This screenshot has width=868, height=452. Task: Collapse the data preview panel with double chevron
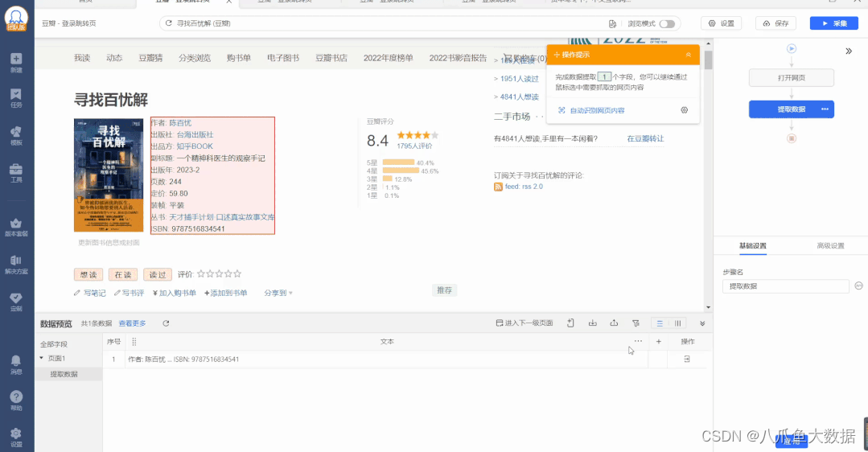point(702,323)
